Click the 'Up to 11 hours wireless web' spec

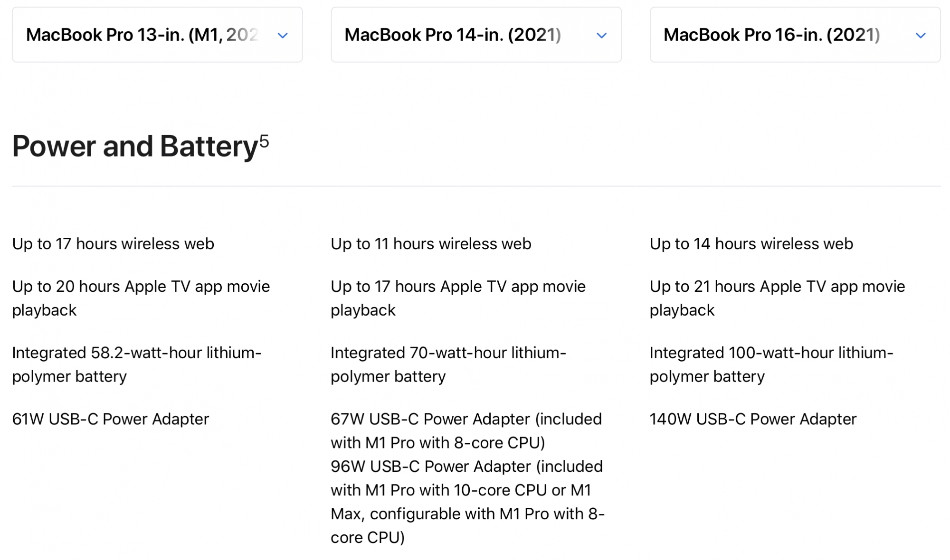tap(431, 244)
